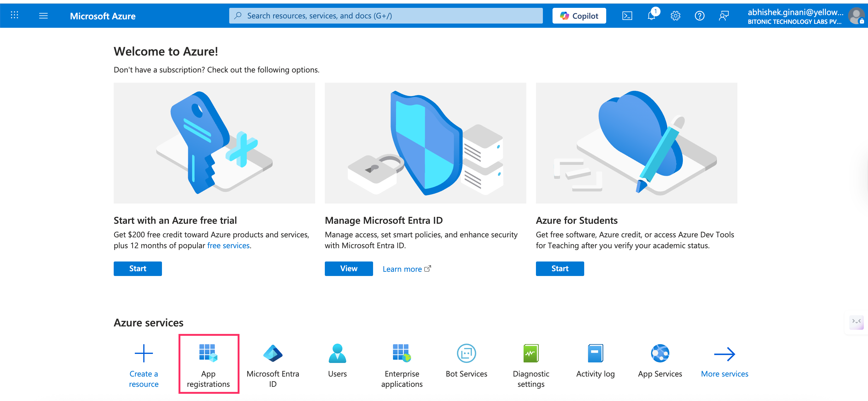Click the Microsoft Azure home title
Screen dimensions: 868x401
click(x=103, y=16)
